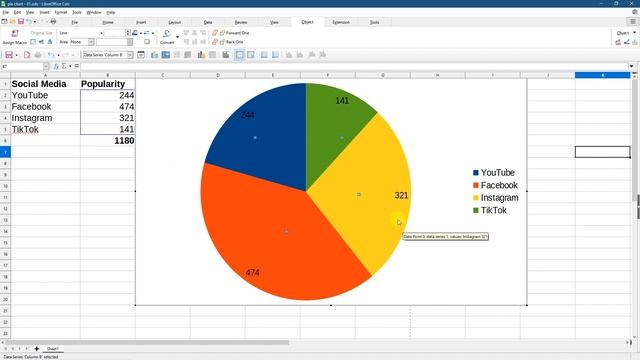Open the Edit menu

17,12
